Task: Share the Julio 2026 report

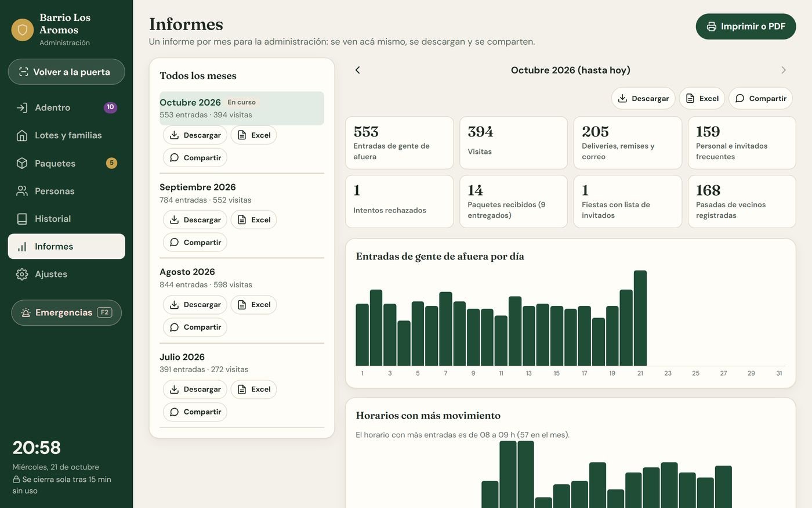Action: pos(195,412)
